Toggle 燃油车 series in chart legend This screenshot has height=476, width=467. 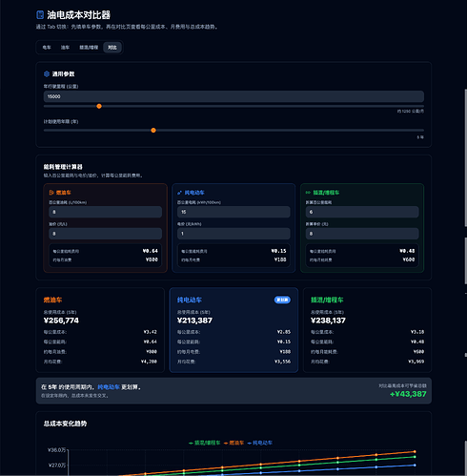233,443
